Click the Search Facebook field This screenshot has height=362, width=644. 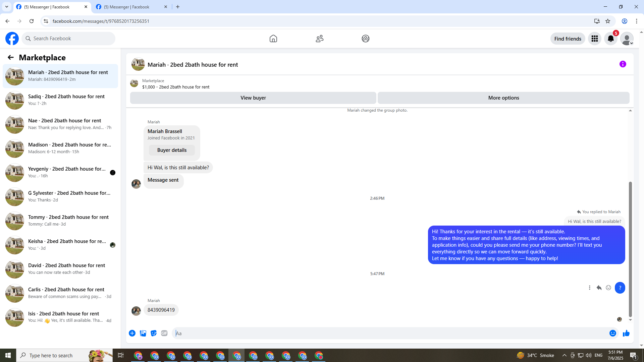pos(68,39)
